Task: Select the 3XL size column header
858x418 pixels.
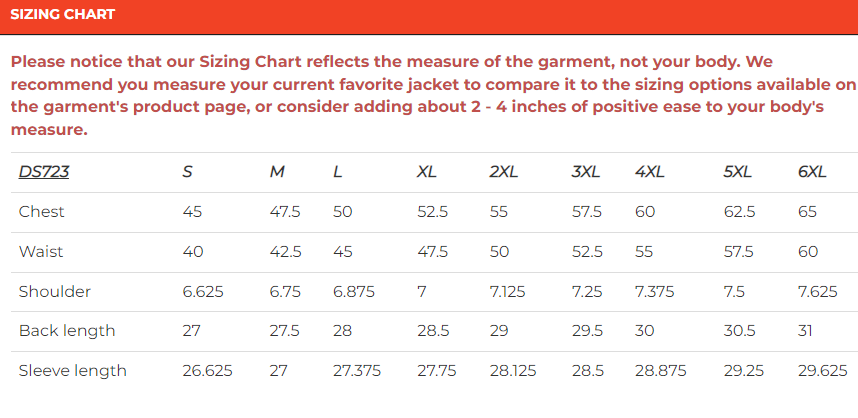Action: point(586,172)
